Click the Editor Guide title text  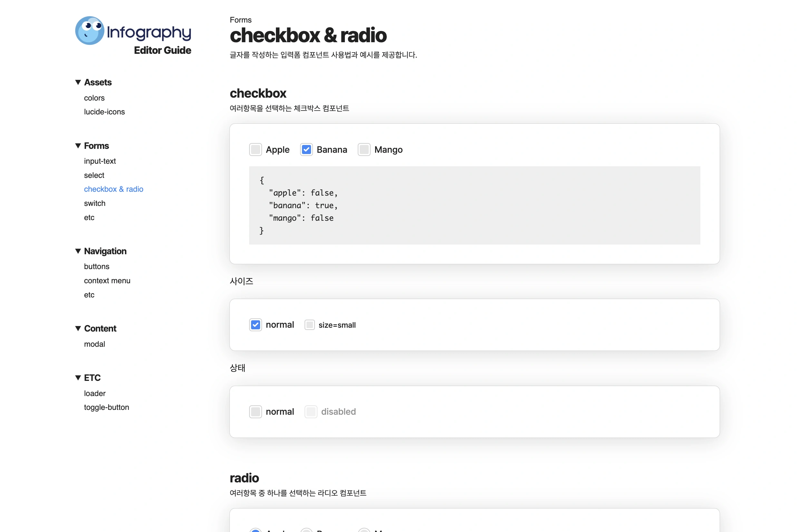(x=162, y=50)
